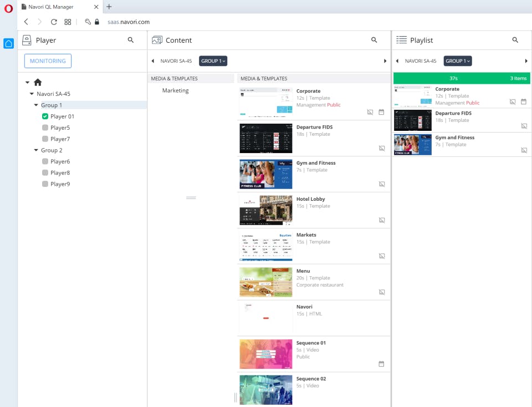Select Navori SA-45 tree label

pos(53,94)
